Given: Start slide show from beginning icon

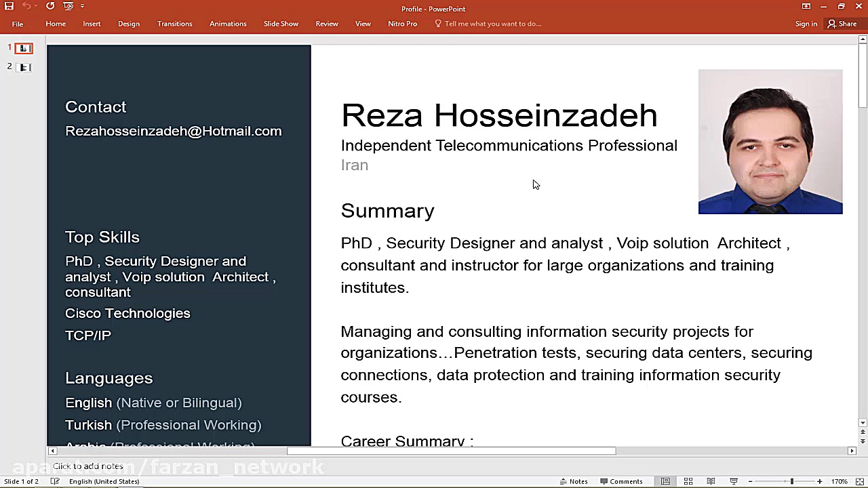Looking at the screenshot, I should (68, 6).
